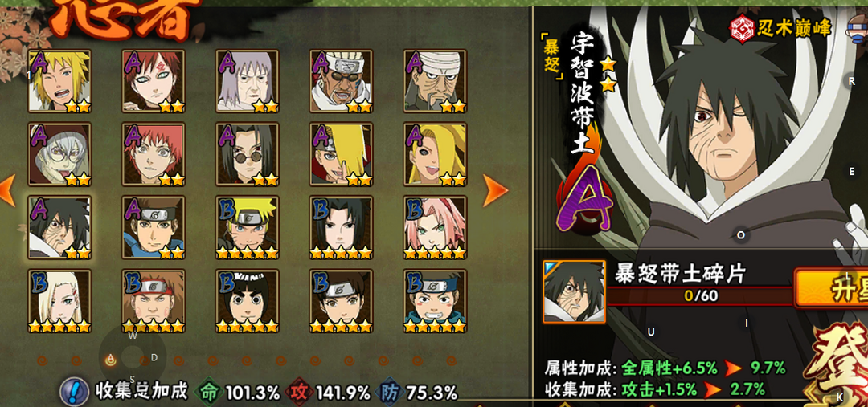
Task: Click fragment progress bar 0/60
Action: pos(701,296)
